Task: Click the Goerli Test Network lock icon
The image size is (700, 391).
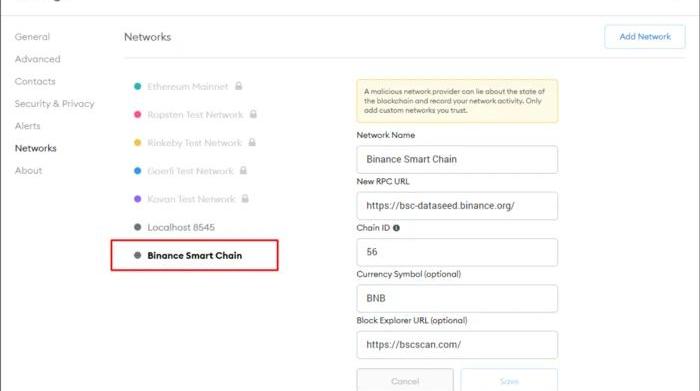Action: 243,170
